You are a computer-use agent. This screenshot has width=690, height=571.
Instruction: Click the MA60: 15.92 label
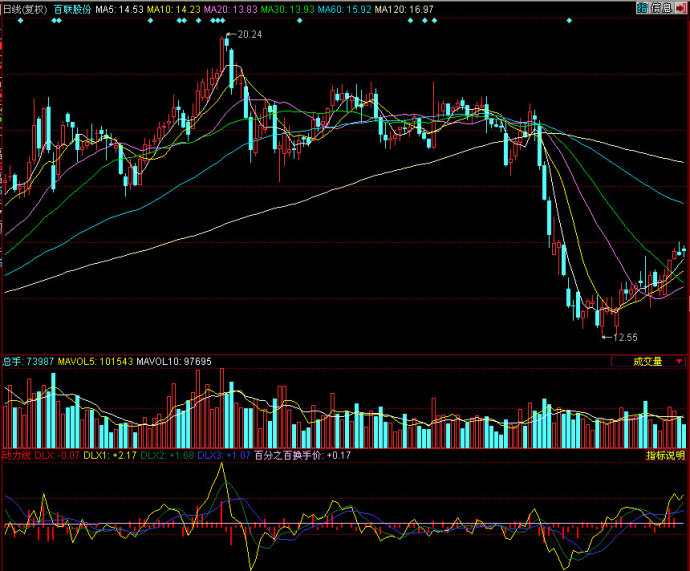(x=345, y=9)
